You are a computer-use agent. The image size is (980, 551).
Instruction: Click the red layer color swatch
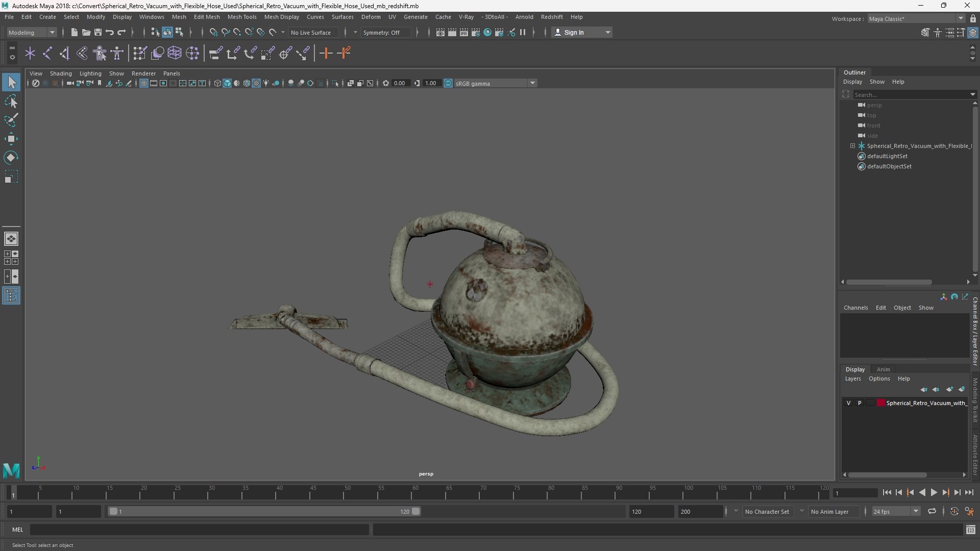pyautogui.click(x=880, y=403)
